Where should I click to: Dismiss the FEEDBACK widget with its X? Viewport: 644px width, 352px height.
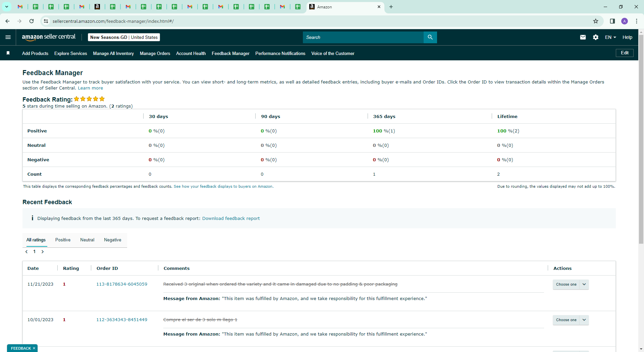(x=34, y=348)
